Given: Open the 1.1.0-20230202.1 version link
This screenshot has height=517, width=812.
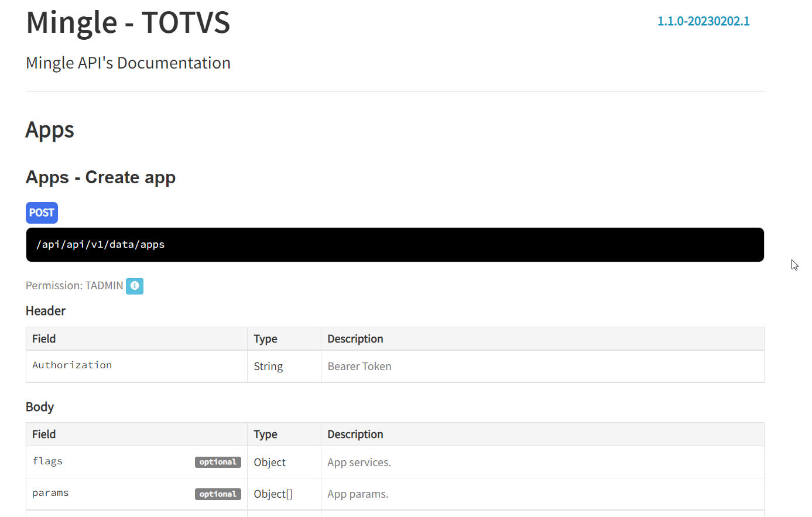Looking at the screenshot, I should 703,21.
